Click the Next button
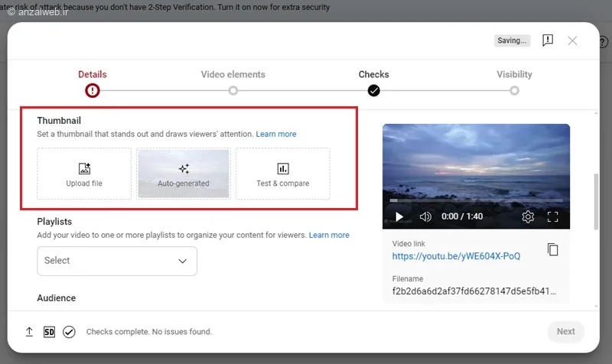The height and width of the screenshot is (364, 612). [x=565, y=332]
